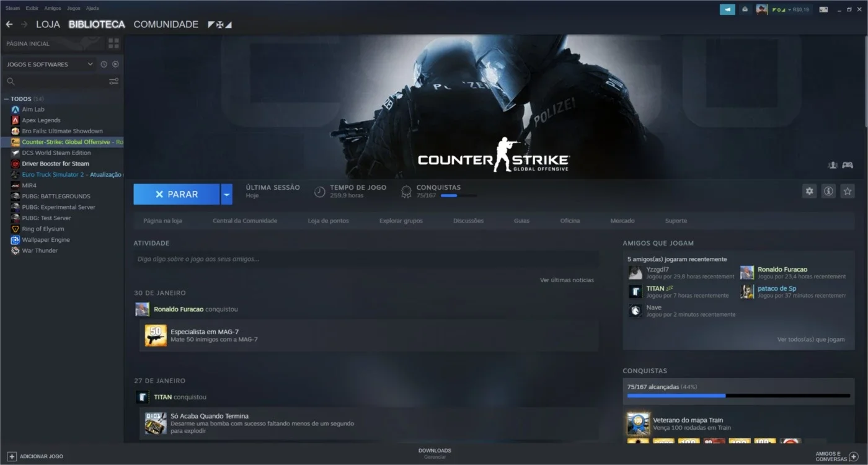Click Ver últimas notícias
This screenshot has height=465, width=868.
(x=567, y=280)
